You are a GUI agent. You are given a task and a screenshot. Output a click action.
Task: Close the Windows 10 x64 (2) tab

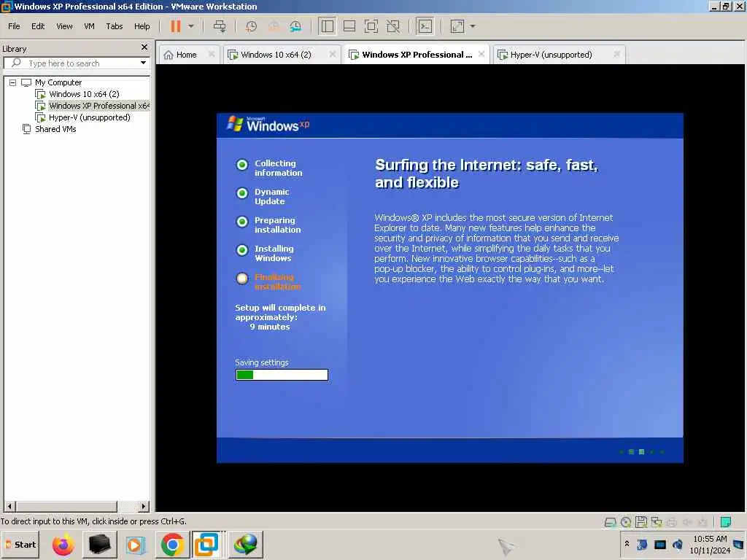[x=333, y=54]
